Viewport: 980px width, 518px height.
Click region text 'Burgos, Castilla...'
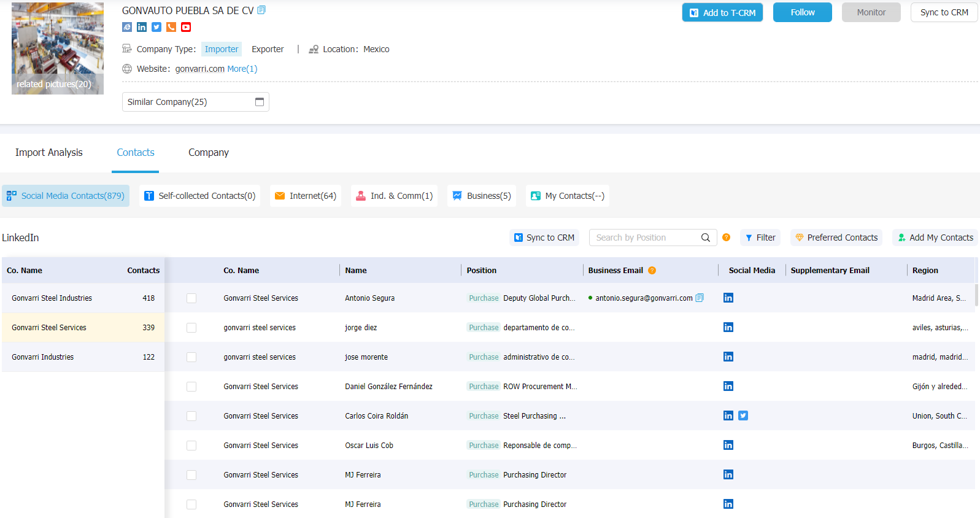[940, 445]
